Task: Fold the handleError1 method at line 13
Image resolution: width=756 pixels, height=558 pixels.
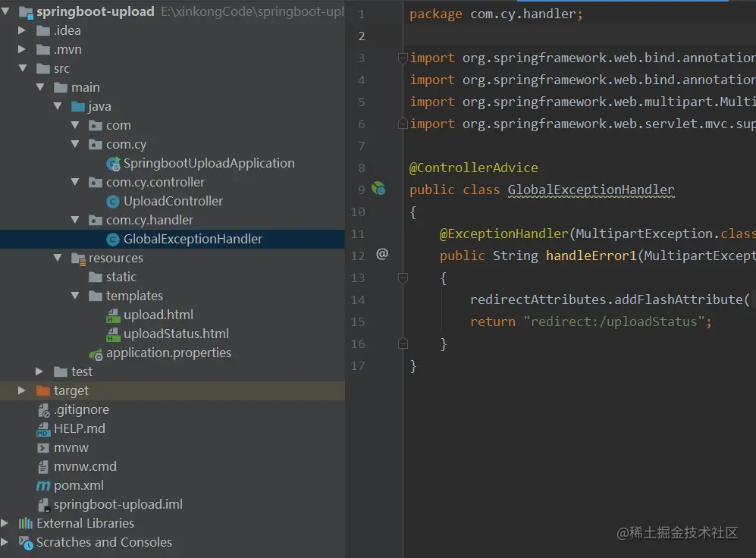Action: pyautogui.click(x=403, y=277)
